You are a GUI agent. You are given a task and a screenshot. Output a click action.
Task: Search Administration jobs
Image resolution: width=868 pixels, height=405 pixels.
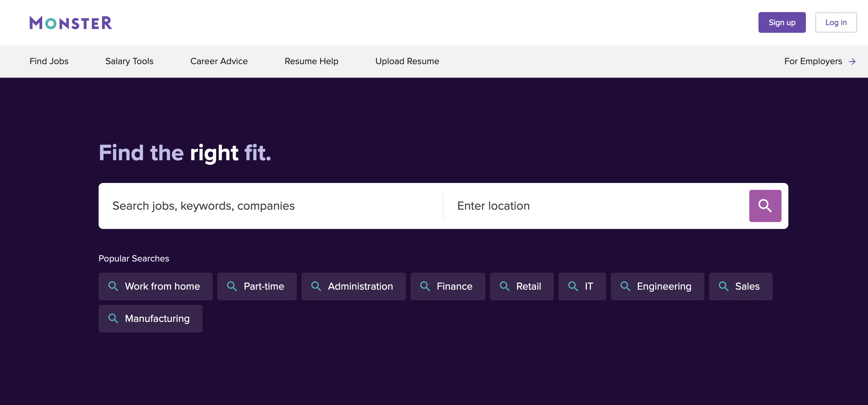(354, 286)
